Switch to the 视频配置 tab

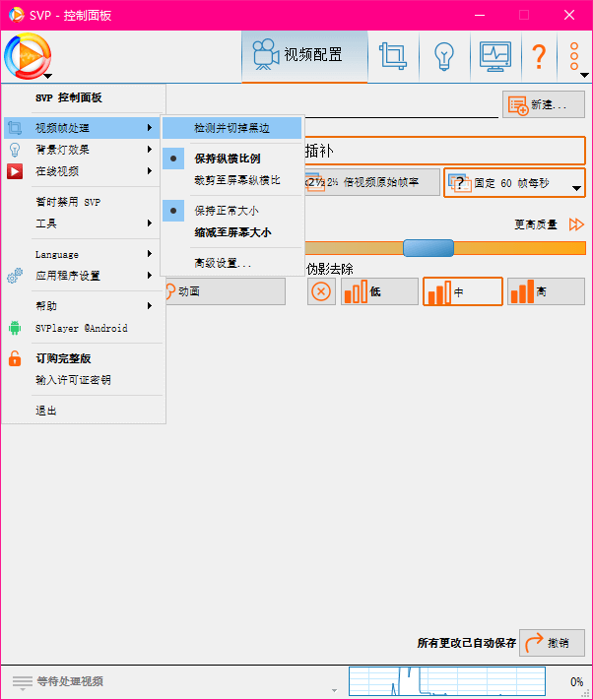(304, 56)
